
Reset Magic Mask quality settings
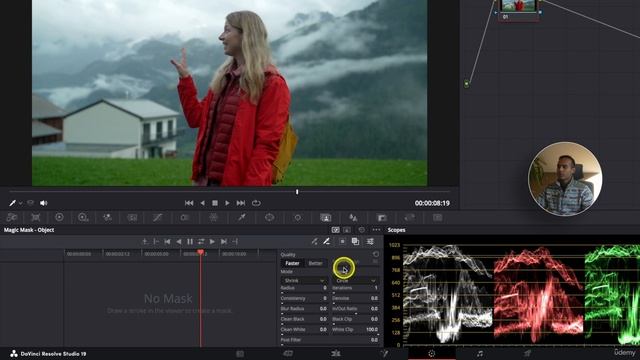pyautogui.click(x=376, y=254)
